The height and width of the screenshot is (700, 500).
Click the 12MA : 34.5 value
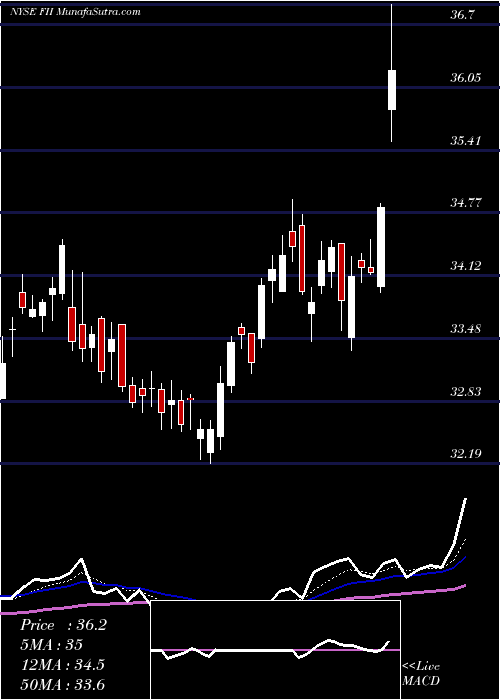(62, 665)
